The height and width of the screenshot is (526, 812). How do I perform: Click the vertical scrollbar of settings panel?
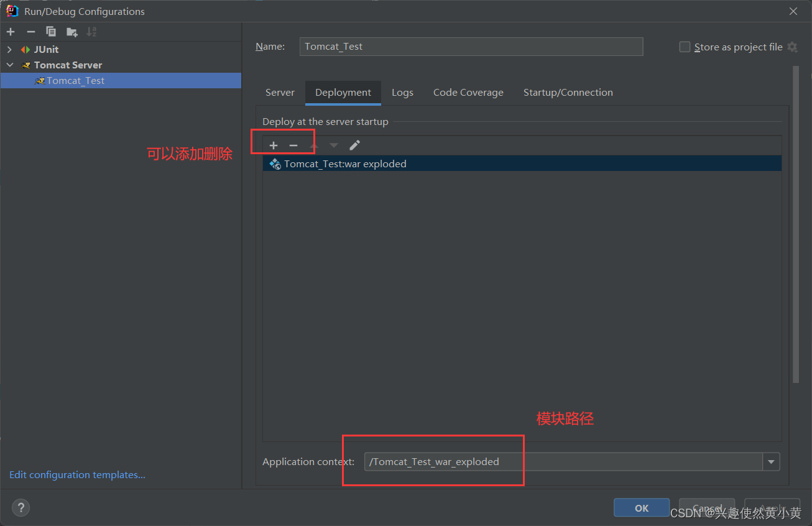(x=796, y=224)
